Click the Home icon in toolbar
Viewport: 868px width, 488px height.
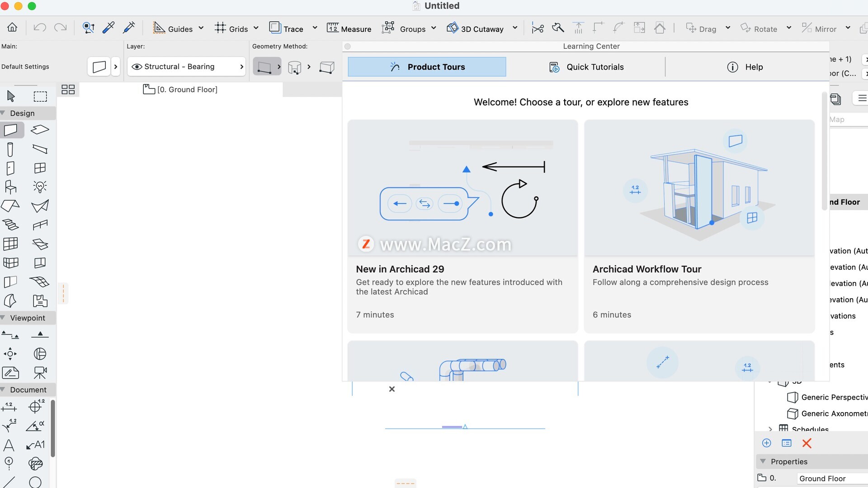pos(12,28)
